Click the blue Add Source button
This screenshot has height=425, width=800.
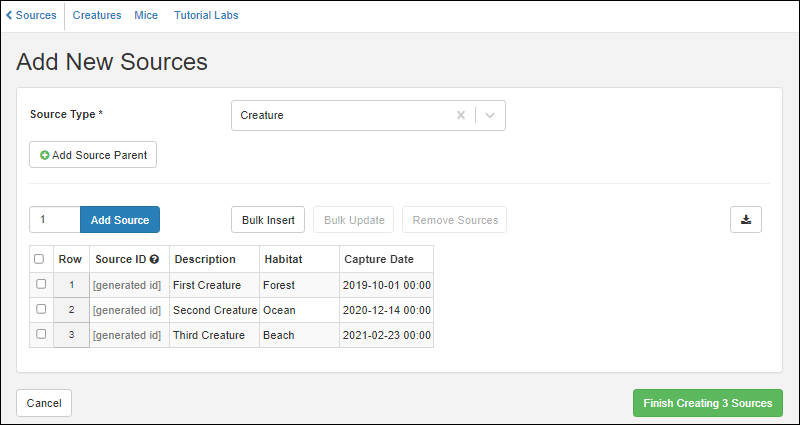pos(120,220)
